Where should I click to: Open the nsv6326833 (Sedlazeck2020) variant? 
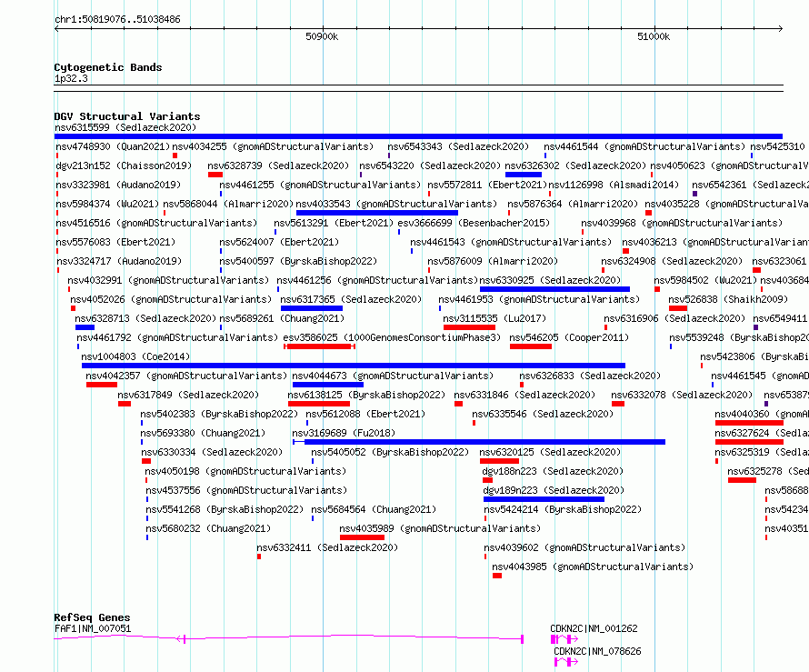pos(590,376)
